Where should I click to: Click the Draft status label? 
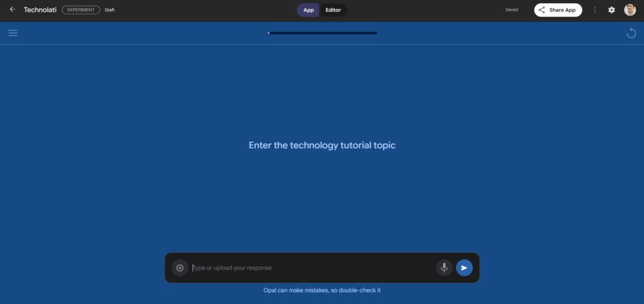109,10
